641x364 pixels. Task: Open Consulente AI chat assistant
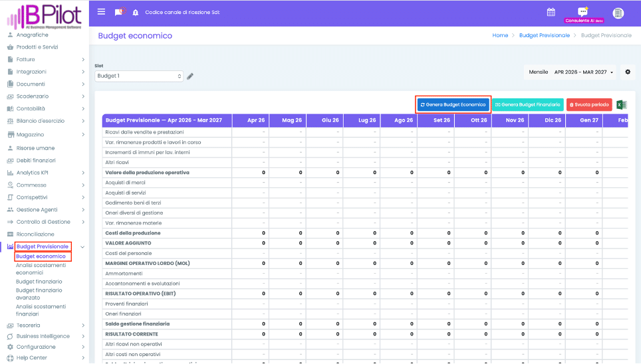(x=583, y=14)
